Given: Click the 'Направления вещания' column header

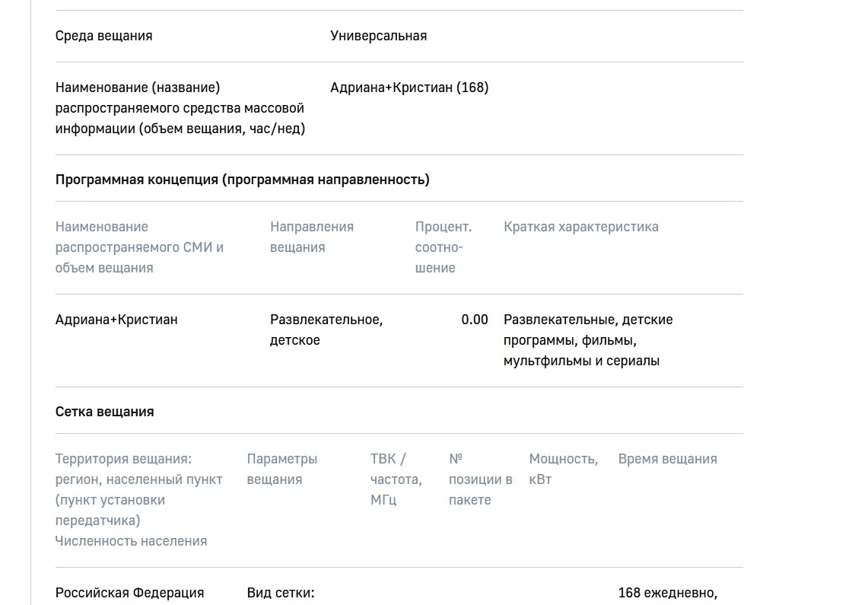Looking at the screenshot, I should click(312, 237).
